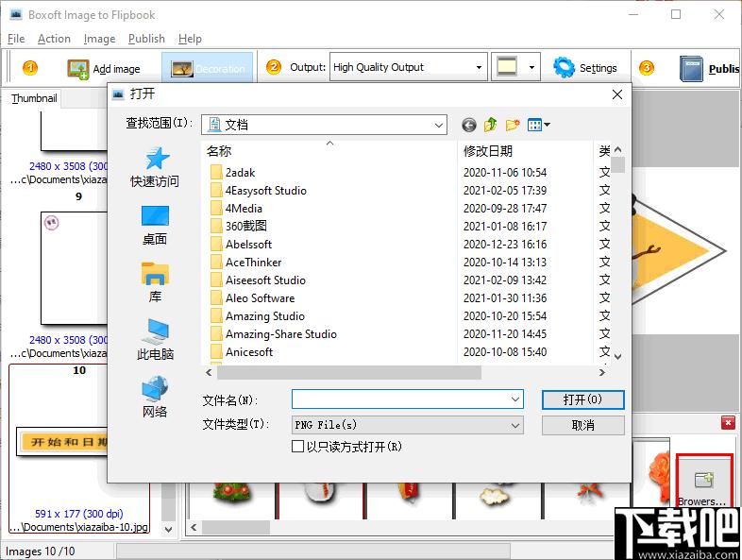Image resolution: width=742 pixels, height=560 pixels.
Task: Open the Action menu
Action: tap(54, 39)
